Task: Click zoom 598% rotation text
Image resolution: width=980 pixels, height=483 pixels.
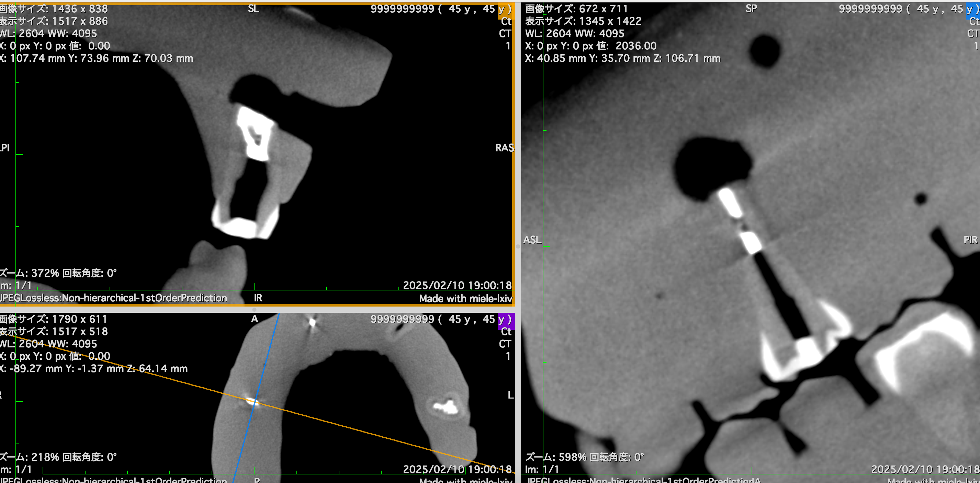Action: (x=584, y=457)
